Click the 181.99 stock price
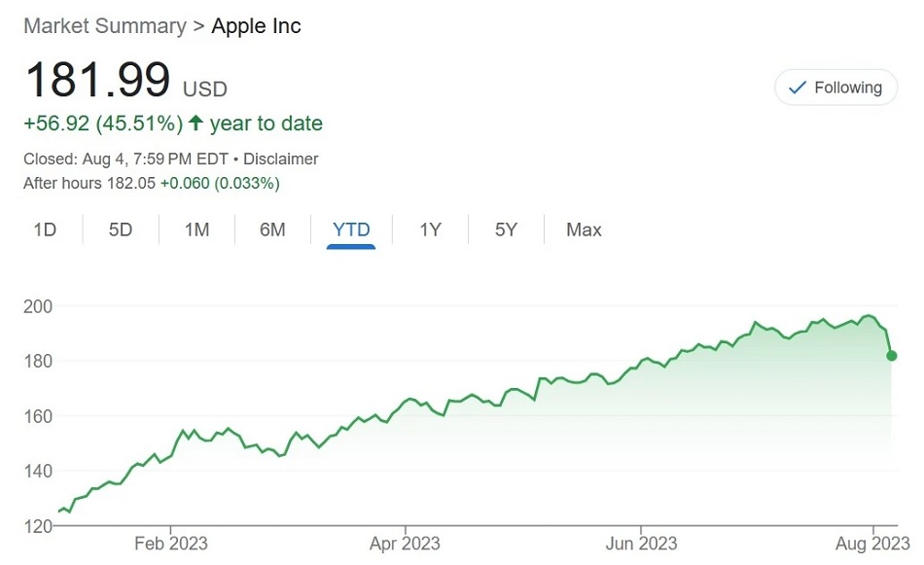The height and width of the screenshot is (565, 924). tap(98, 79)
